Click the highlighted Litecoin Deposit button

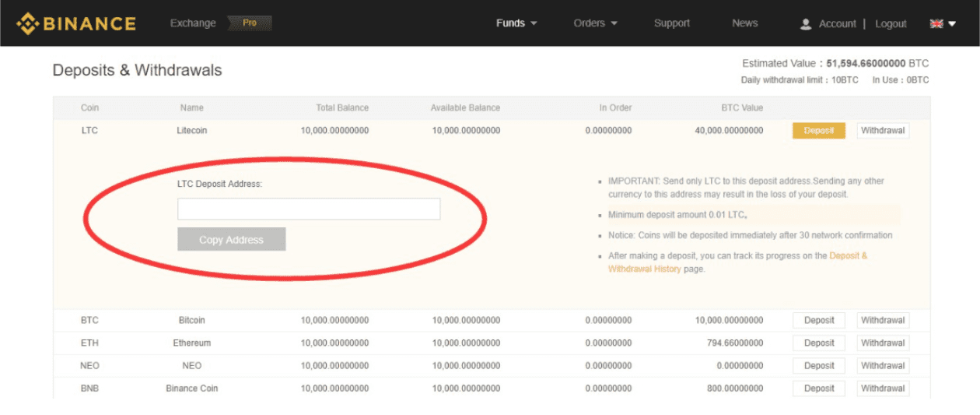coord(818,131)
